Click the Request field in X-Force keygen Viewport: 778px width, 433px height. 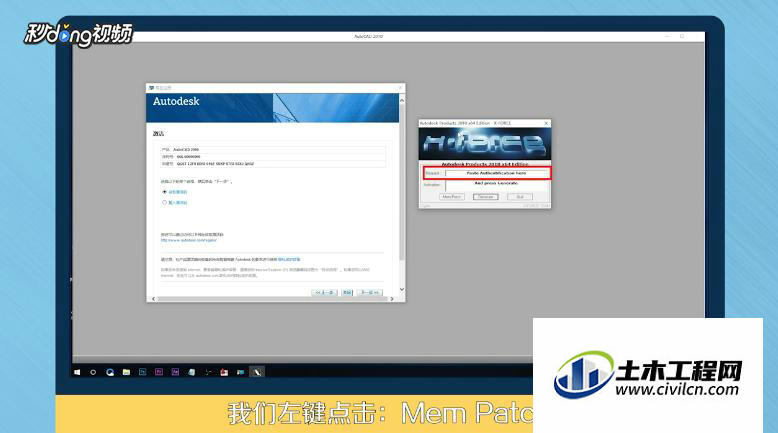point(497,173)
